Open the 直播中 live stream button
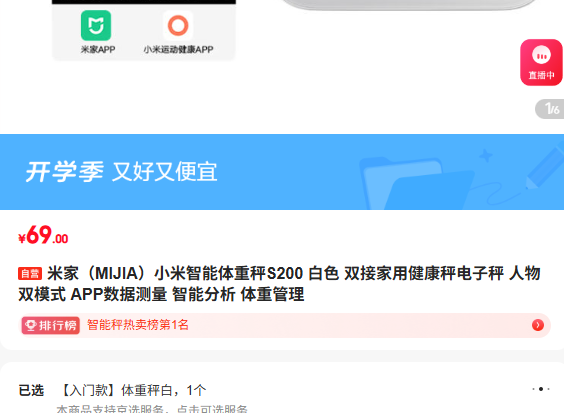Image resolution: width=564 pixels, height=413 pixels. 541,63
